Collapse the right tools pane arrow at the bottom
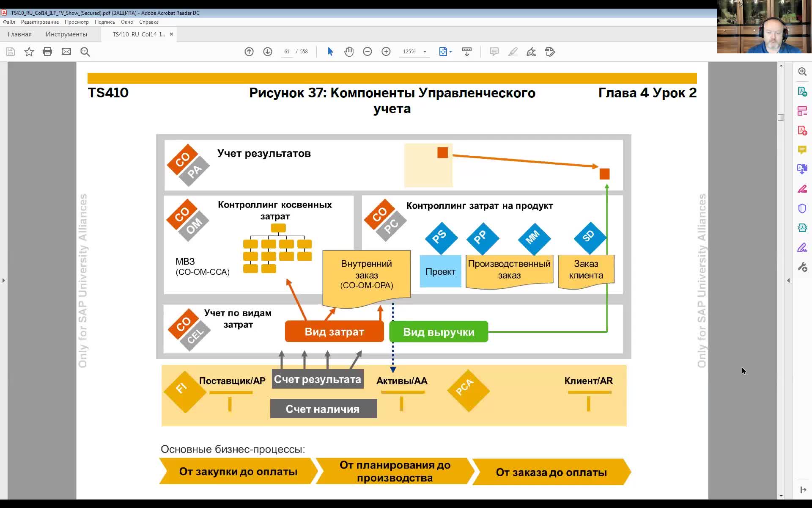The image size is (812, 508). coord(803,490)
